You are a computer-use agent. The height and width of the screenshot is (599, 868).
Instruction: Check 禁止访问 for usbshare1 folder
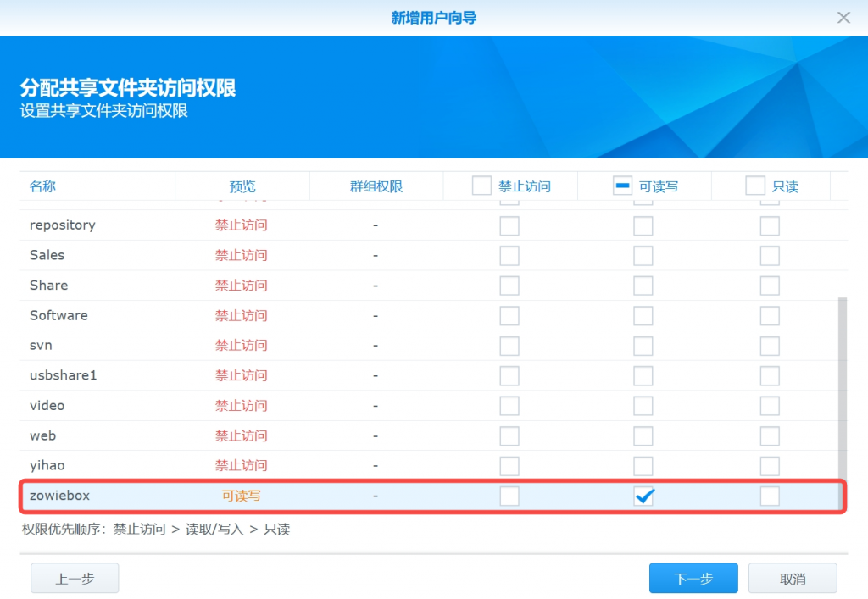(509, 376)
